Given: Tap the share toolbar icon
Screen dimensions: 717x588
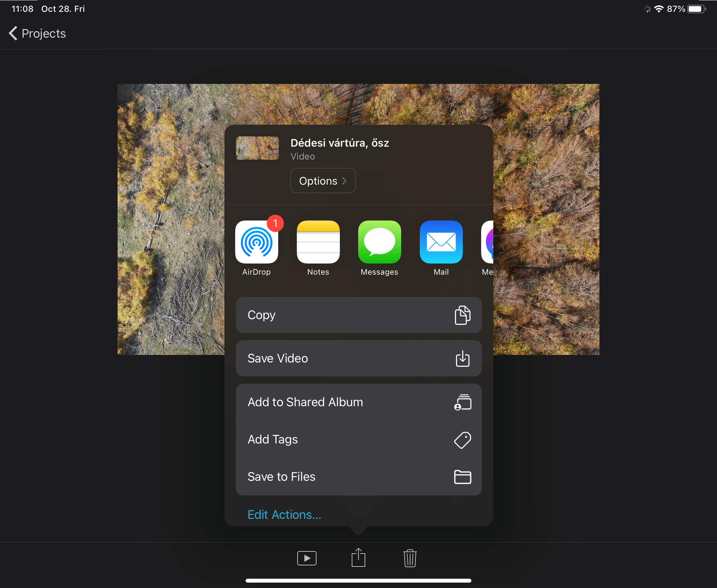Looking at the screenshot, I should tap(358, 558).
